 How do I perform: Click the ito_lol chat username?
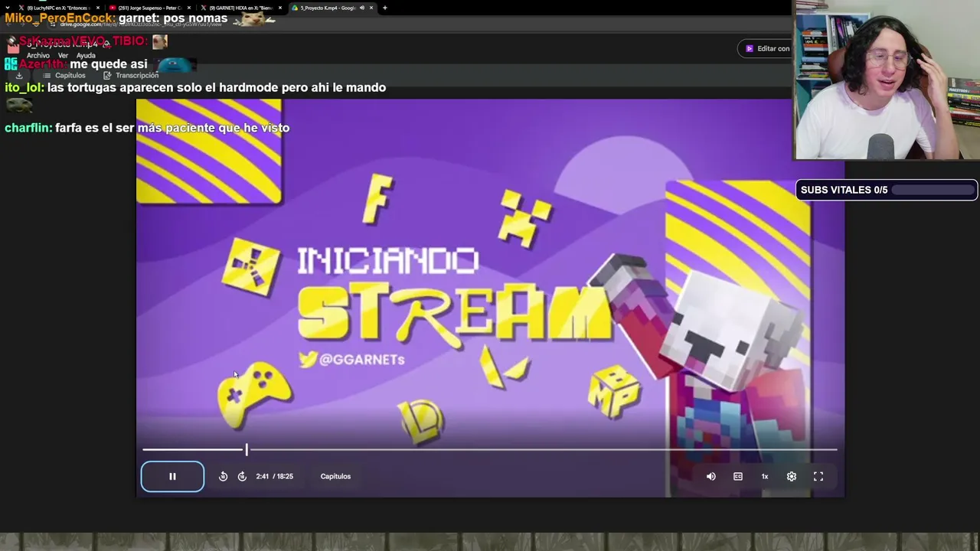[x=24, y=87]
